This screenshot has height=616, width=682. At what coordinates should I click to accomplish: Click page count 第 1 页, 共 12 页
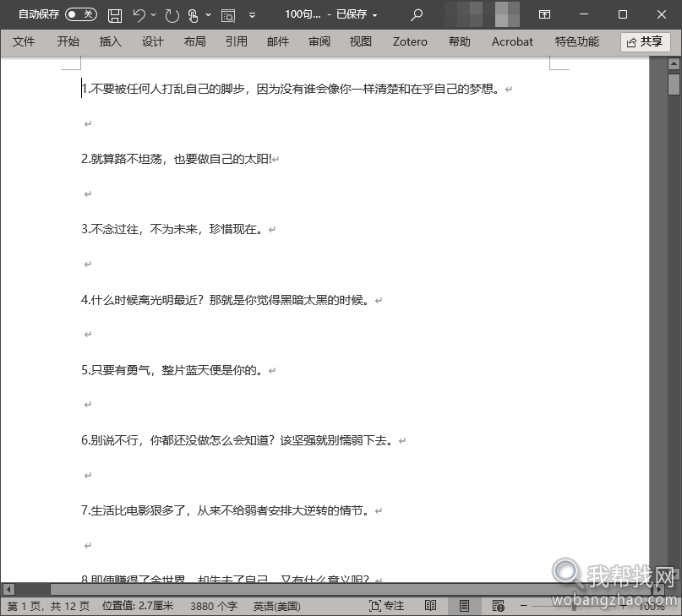[x=48, y=606]
